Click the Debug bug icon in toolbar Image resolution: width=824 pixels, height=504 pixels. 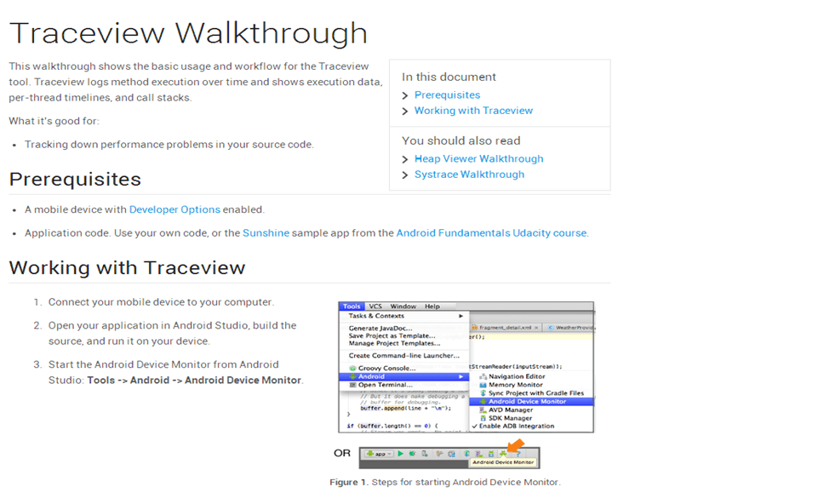(412, 454)
